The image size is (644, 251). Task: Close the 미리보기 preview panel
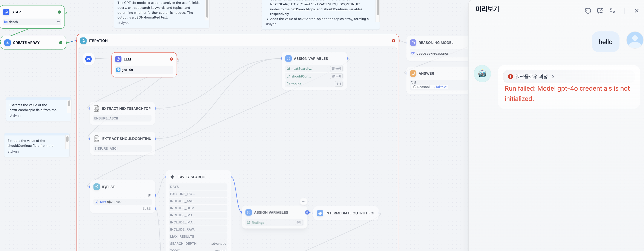point(636,11)
